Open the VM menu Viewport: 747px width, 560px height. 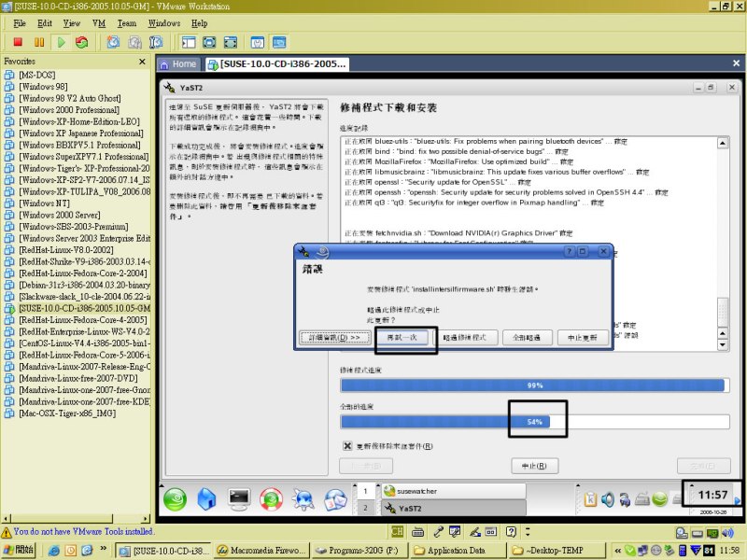tap(99, 23)
